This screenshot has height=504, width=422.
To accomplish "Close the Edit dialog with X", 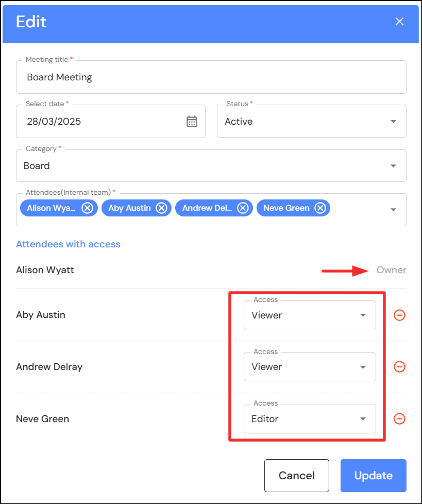I will click(399, 22).
